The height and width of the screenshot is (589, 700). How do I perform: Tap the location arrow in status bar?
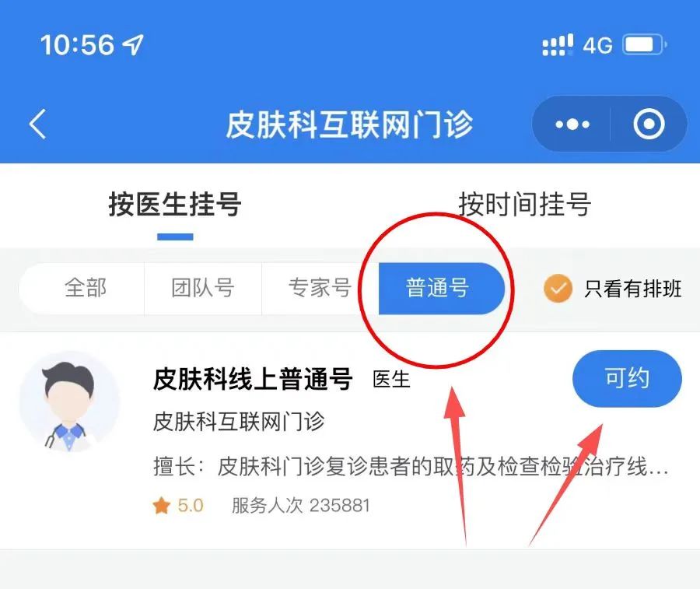(133, 44)
